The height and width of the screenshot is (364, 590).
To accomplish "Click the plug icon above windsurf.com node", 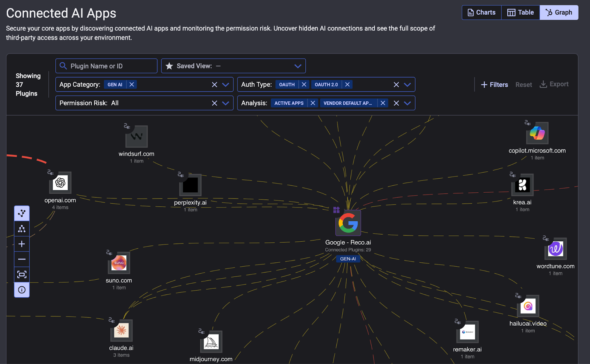I will [127, 126].
